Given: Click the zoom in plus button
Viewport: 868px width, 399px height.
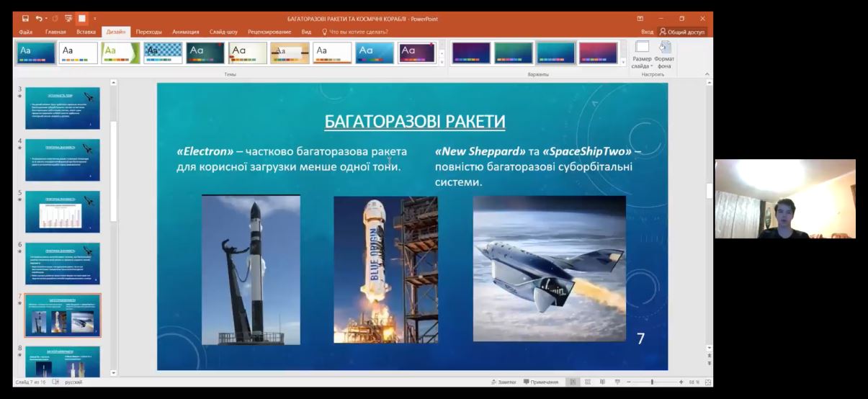Looking at the screenshot, I should pos(681,382).
